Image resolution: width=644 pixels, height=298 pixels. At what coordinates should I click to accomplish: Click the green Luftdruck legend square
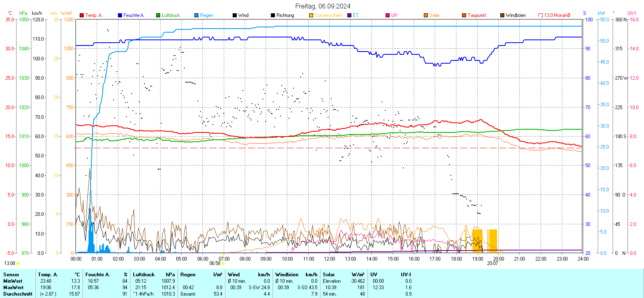158,15
